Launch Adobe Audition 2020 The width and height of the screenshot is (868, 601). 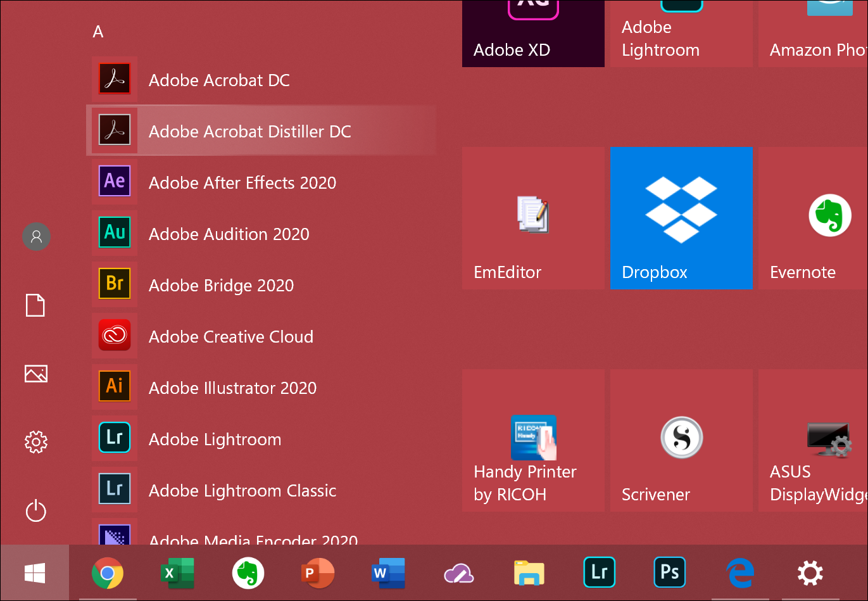[x=261, y=234]
